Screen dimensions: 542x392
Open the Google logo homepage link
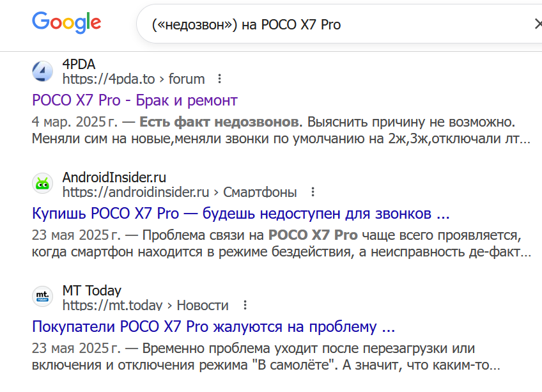tap(66, 22)
